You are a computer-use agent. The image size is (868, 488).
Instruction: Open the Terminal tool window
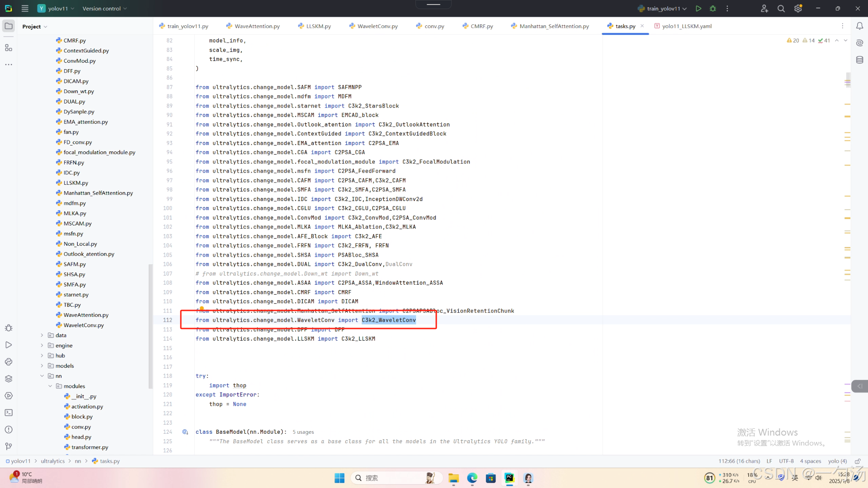[9, 413]
